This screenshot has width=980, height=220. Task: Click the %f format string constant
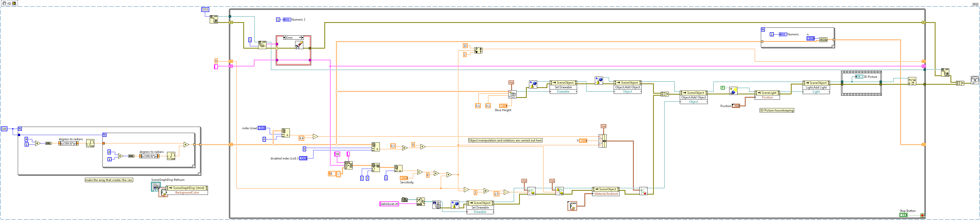pyautogui.click(x=337, y=154)
